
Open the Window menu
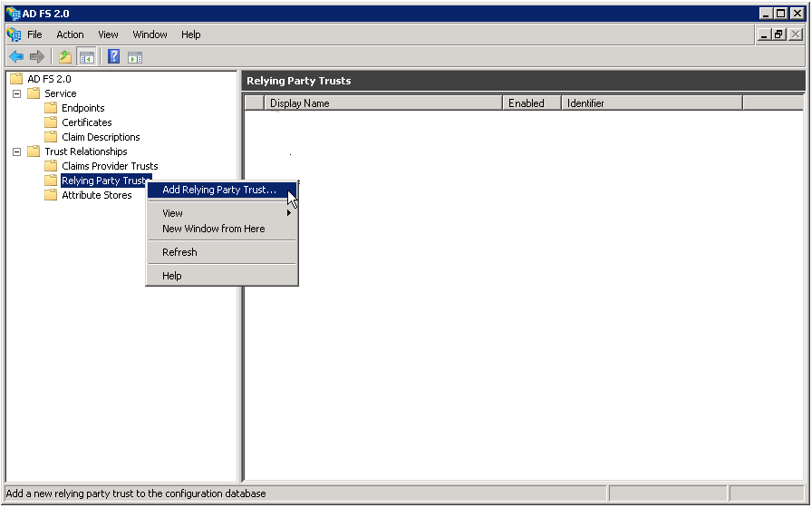[150, 34]
